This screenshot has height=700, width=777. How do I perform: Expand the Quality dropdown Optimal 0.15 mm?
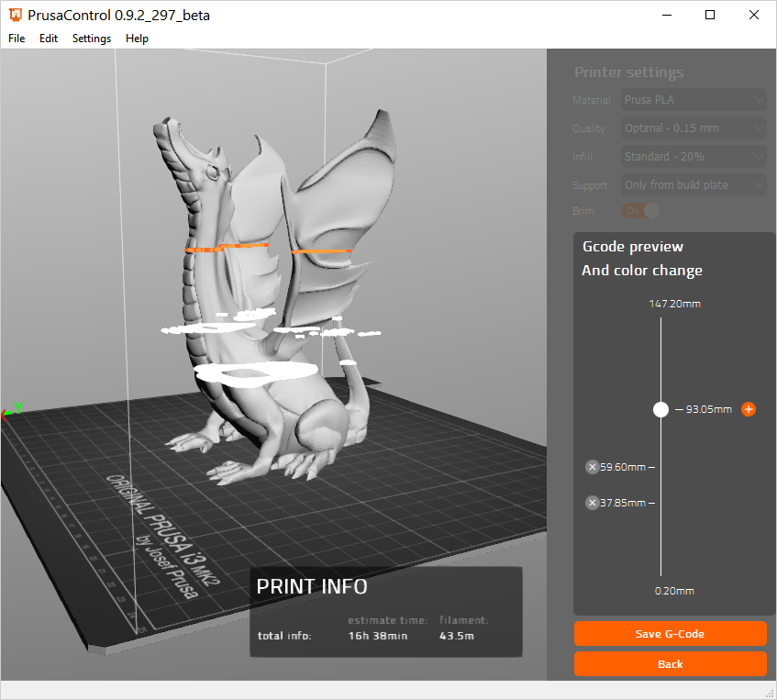pos(694,128)
